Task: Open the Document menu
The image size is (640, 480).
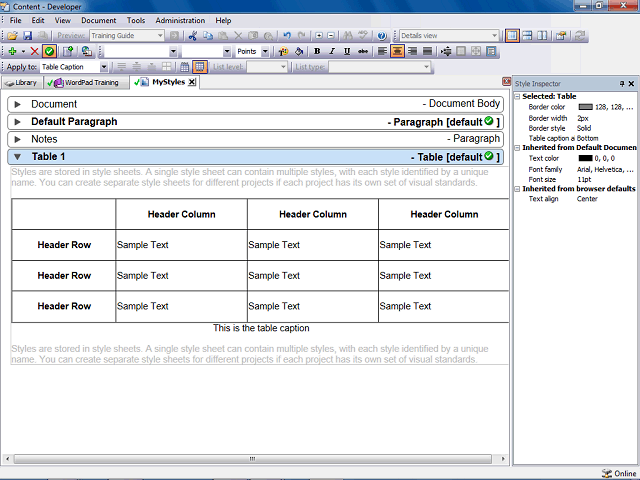Action: click(98, 20)
